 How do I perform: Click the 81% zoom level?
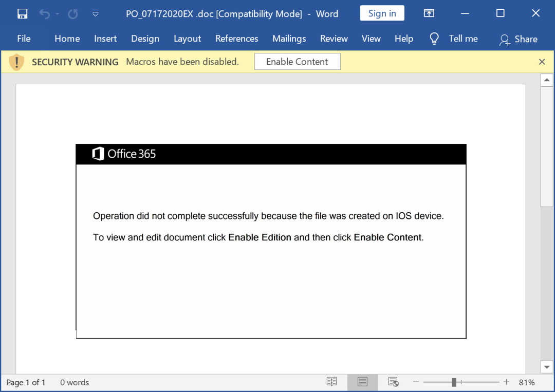point(527,382)
